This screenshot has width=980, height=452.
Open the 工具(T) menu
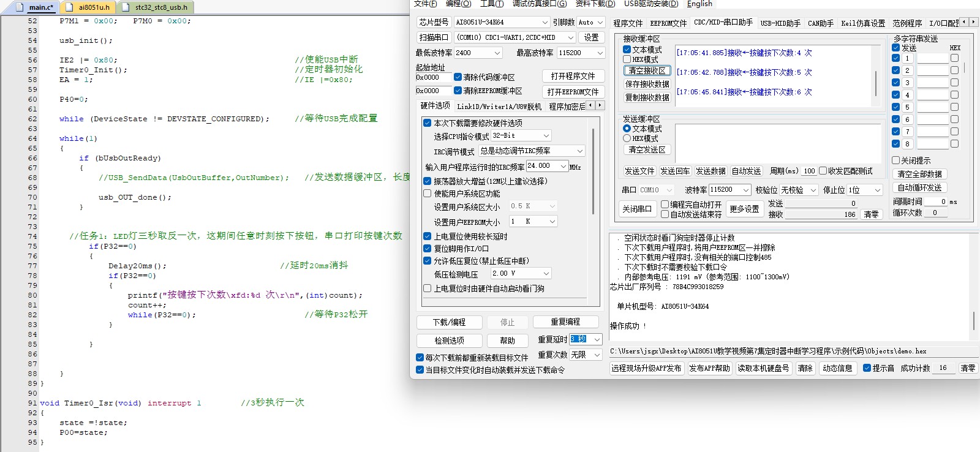(492, 4)
